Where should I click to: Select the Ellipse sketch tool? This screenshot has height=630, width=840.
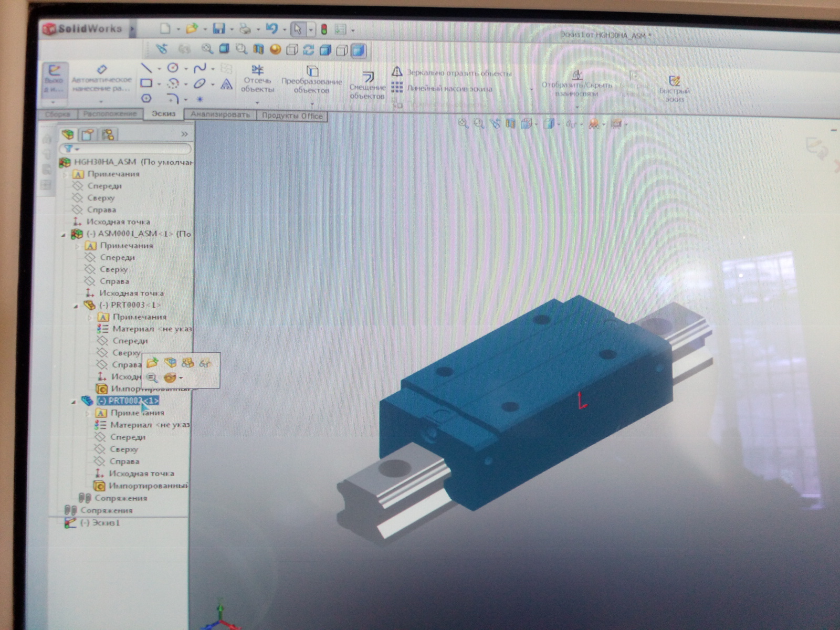199,83
